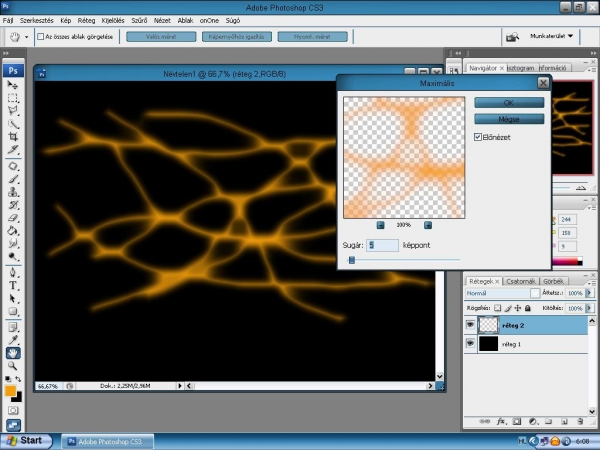
Task: Select the Rectangular Marquee tool
Action: (13, 98)
